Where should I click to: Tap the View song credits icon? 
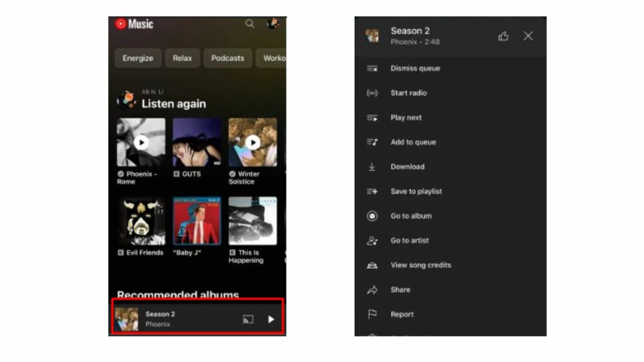pos(371,265)
